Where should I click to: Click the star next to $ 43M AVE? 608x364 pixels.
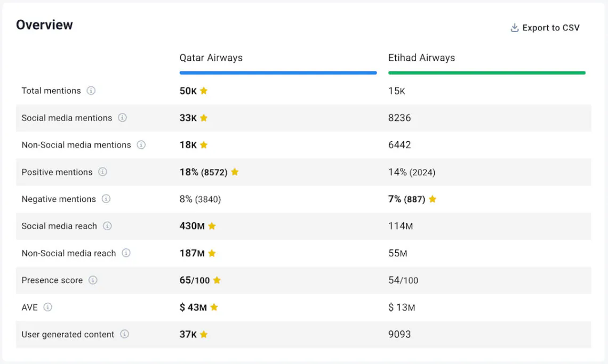pos(214,307)
